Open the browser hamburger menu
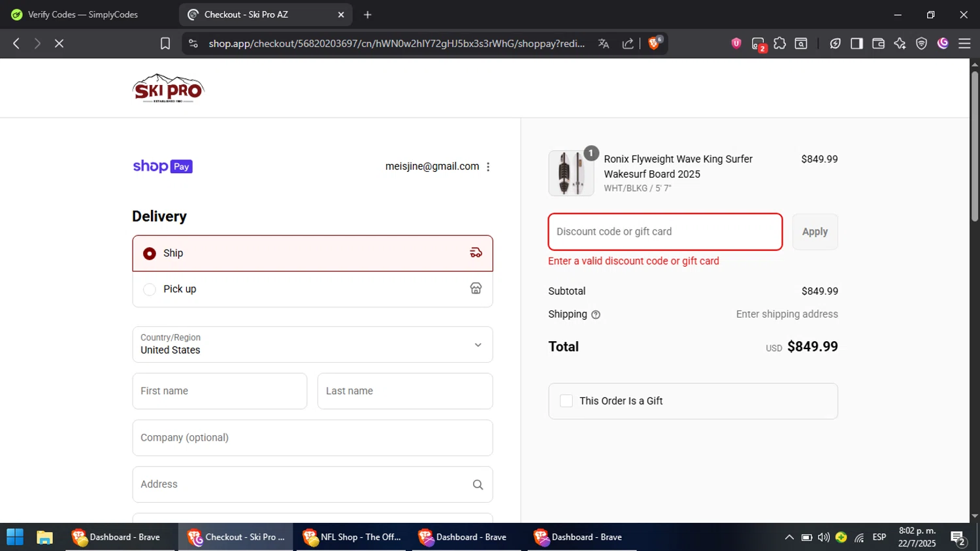The width and height of the screenshot is (980, 551). tap(964, 43)
